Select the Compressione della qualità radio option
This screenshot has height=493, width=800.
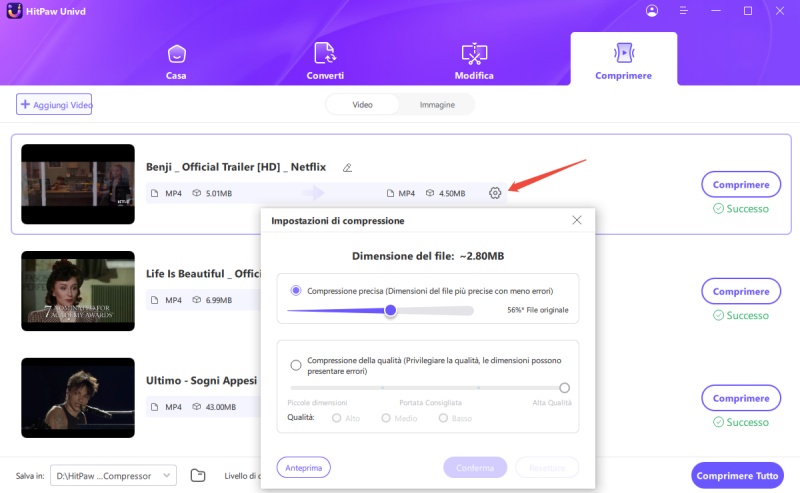tap(296, 365)
